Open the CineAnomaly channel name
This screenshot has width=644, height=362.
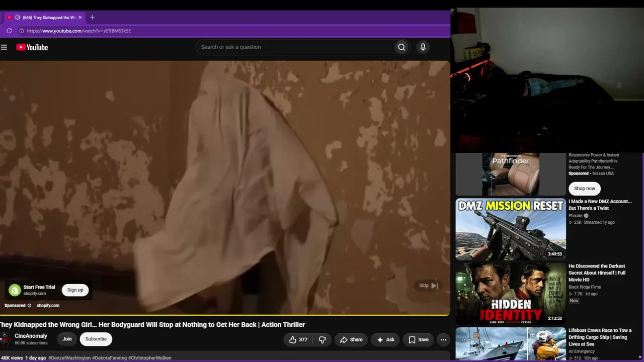(x=31, y=336)
